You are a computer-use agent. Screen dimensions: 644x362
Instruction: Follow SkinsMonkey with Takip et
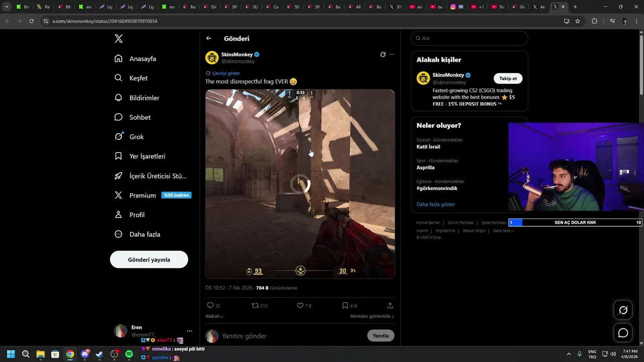pos(508,78)
